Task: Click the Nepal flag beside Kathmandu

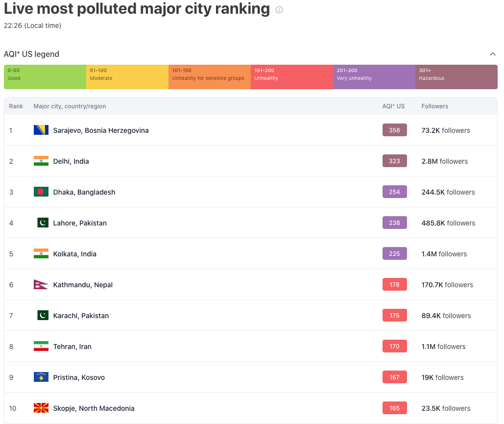Action: (x=41, y=284)
